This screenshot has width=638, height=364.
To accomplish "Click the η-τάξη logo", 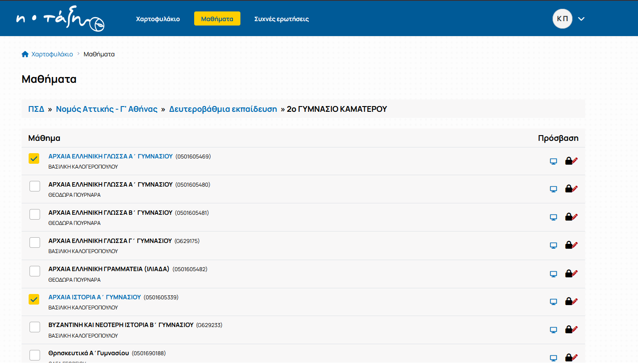I will click(60, 19).
